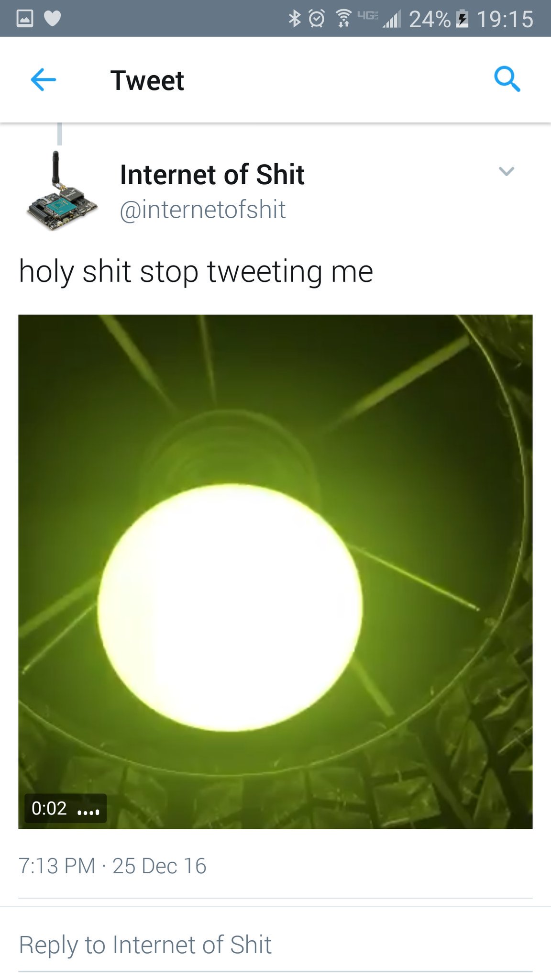Tap the 0:02 video duration badge
Image resolution: width=551 pixels, height=980 pixels.
pos(65,808)
